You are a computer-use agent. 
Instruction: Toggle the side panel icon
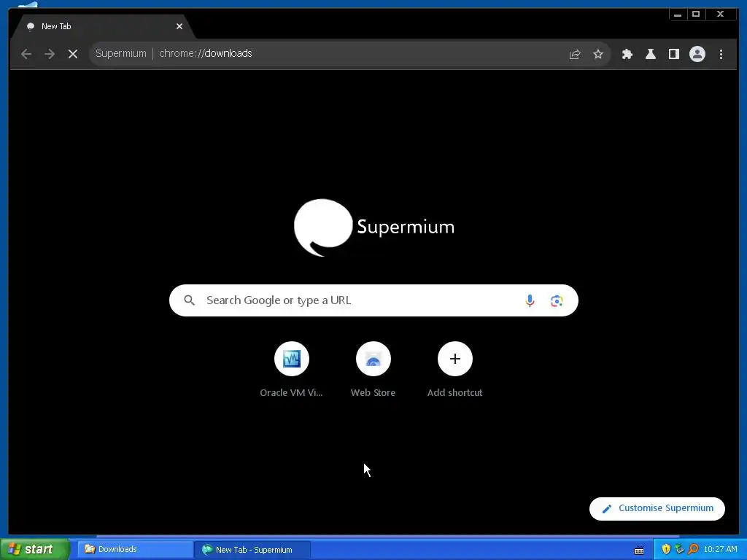point(673,54)
